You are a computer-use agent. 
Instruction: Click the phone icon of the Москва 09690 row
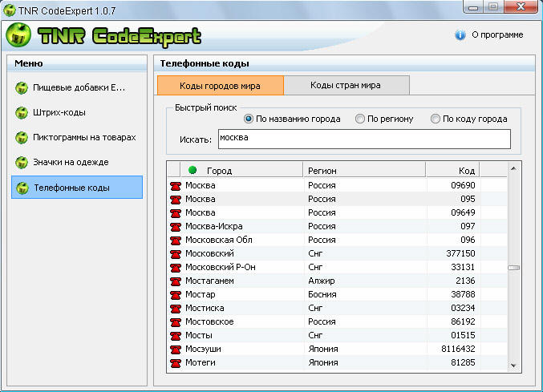(x=176, y=186)
